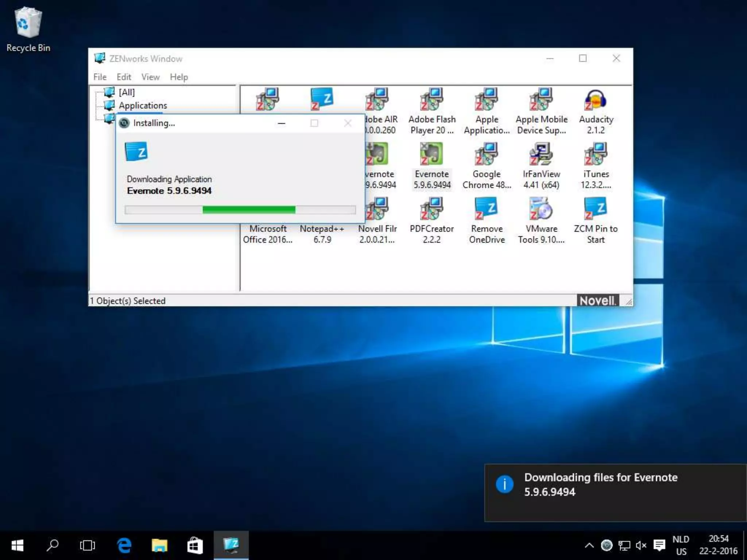Select the PDFCreator 2.2.2 icon
This screenshot has height=560, width=747.
point(432,208)
